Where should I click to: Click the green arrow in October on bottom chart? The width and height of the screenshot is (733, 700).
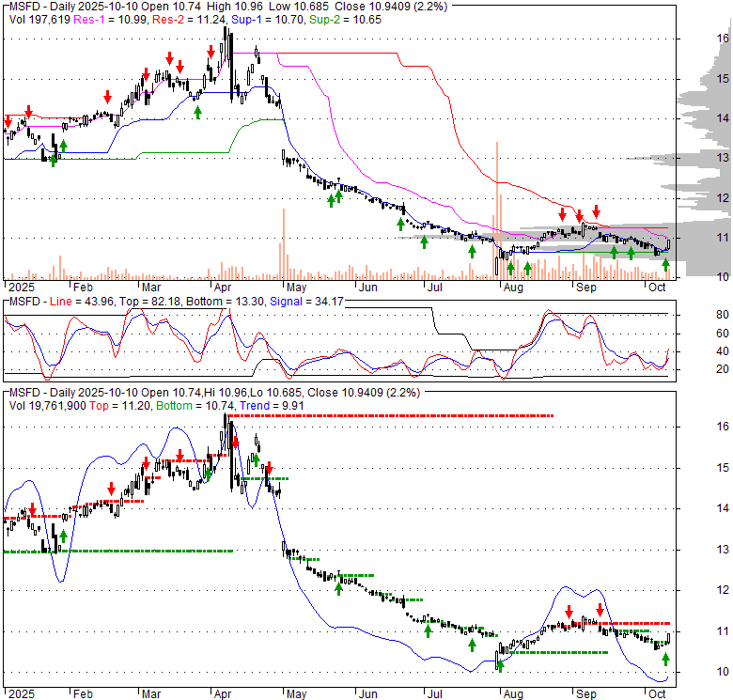click(x=665, y=659)
